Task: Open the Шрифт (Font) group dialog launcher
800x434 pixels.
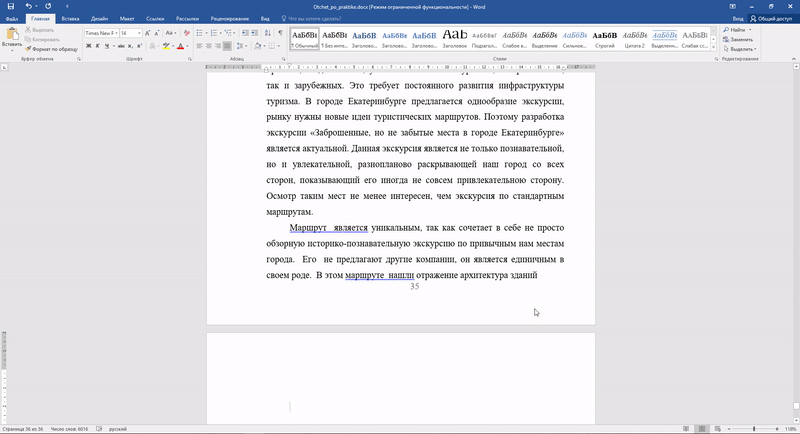Action: [x=190, y=59]
